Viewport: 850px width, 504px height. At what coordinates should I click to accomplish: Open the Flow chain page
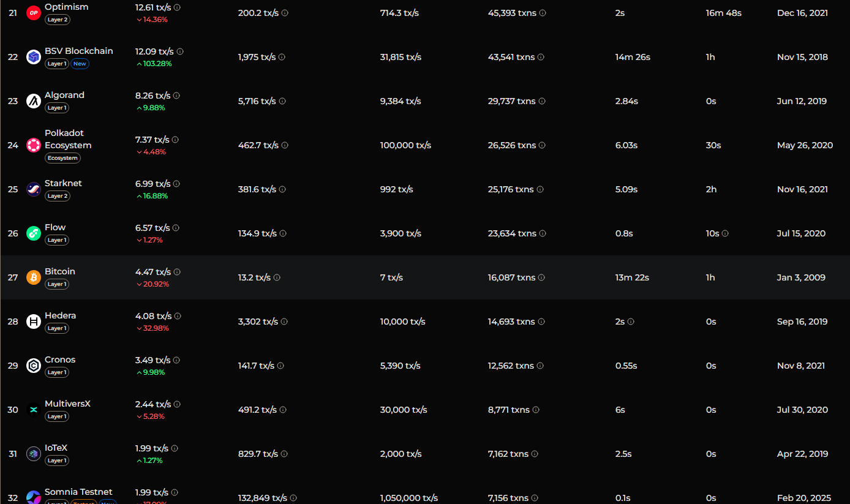click(x=55, y=227)
